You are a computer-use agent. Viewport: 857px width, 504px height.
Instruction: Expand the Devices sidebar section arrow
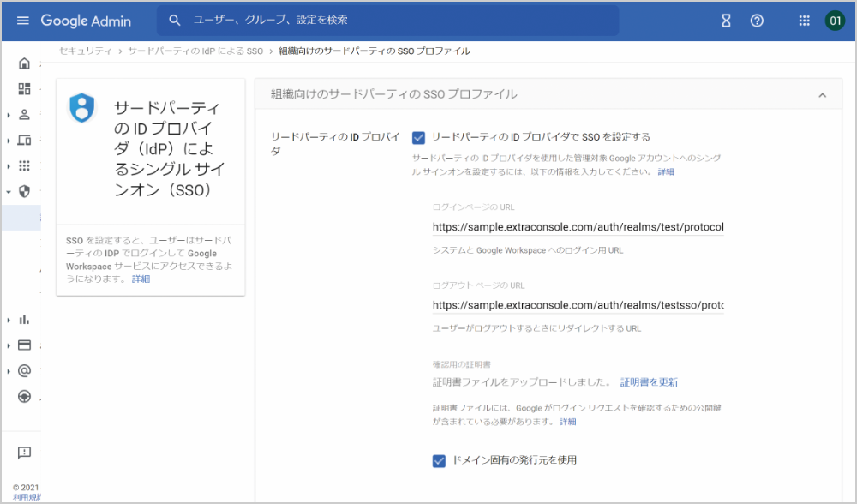pyautogui.click(x=9, y=141)
